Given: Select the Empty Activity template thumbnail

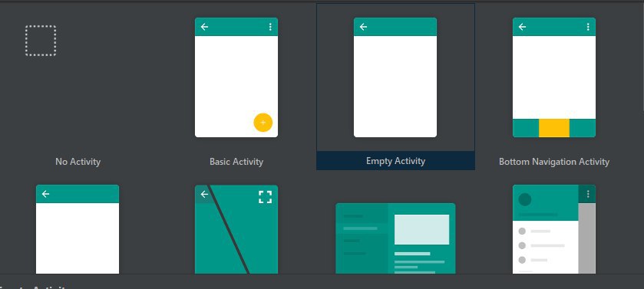Looking at the screenshot, I should point(395,77).
